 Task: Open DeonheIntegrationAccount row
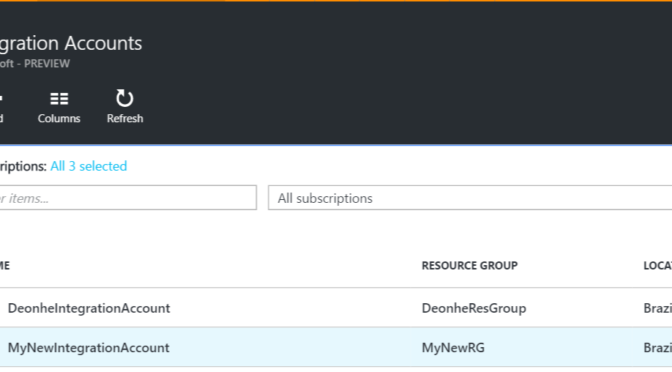[336, 308]
